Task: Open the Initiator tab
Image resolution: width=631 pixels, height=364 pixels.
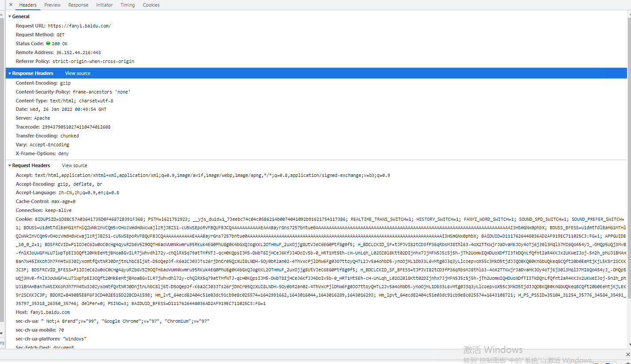Action: [104, 5]
